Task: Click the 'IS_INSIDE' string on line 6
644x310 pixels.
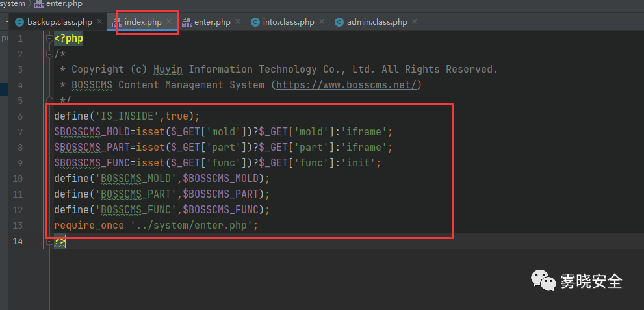Action: pos(127,116)
